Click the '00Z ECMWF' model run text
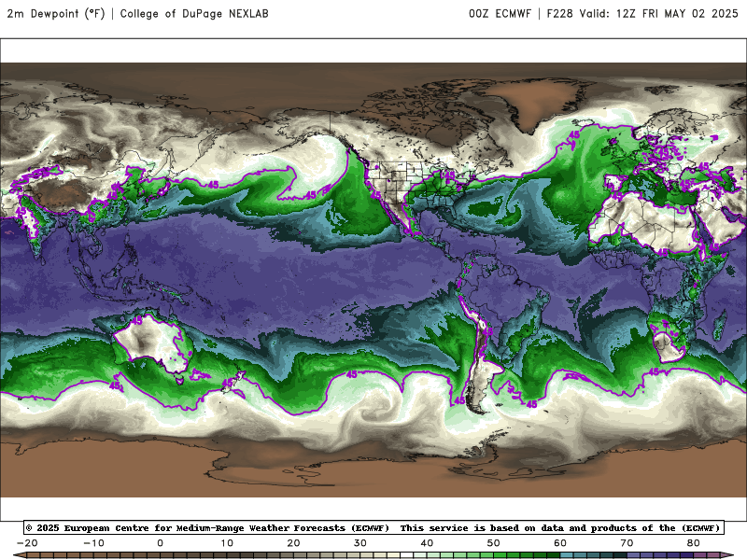The image size is (747, 560). click(500, 14)
